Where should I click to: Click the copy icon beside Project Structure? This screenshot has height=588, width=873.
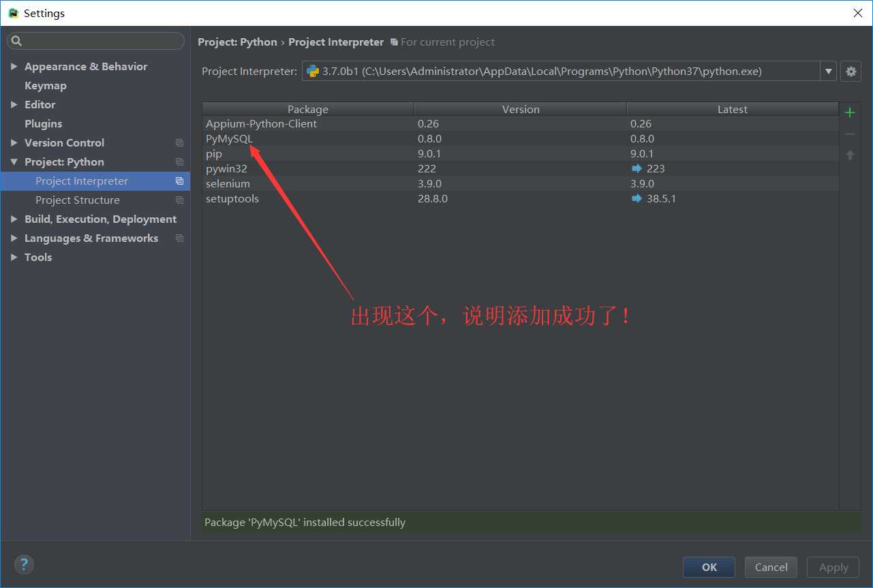pos(179,200)
